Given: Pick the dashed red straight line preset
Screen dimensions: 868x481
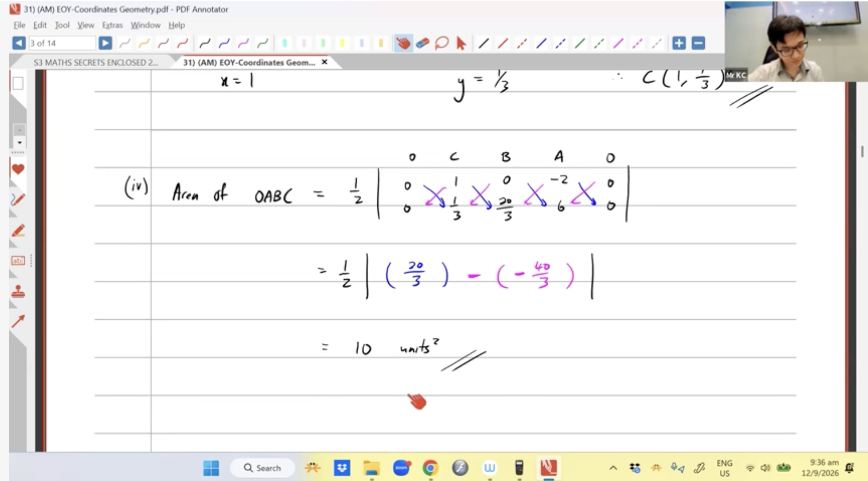Looking at the screenshot, I should [522, 43].
